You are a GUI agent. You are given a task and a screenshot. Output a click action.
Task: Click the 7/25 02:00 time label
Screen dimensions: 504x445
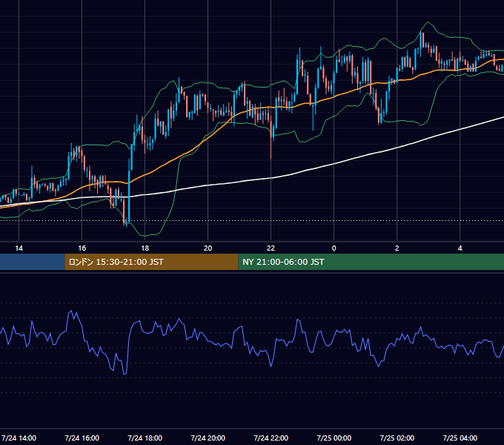pos(397,438)
